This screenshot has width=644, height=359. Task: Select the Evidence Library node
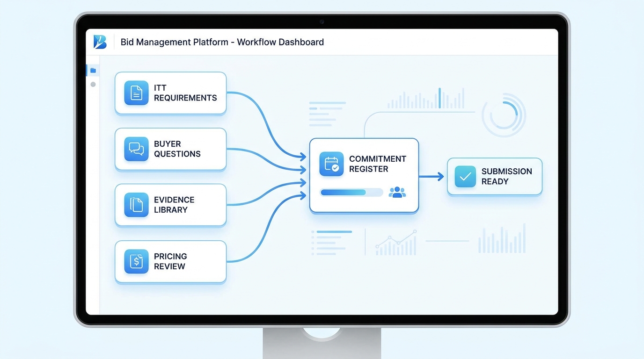[171, 205]
